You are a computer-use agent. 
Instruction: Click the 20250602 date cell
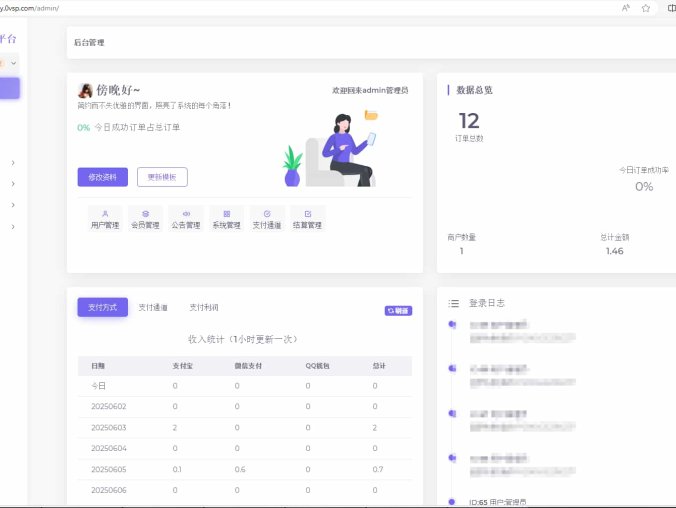(x=109, y=407)
